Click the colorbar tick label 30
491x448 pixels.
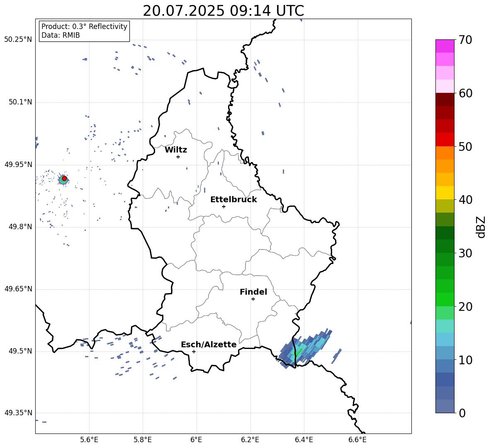point(465,253)
